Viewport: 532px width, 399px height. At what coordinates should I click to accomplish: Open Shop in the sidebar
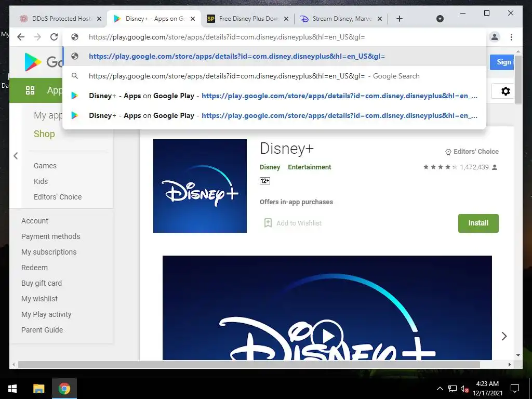44,134
